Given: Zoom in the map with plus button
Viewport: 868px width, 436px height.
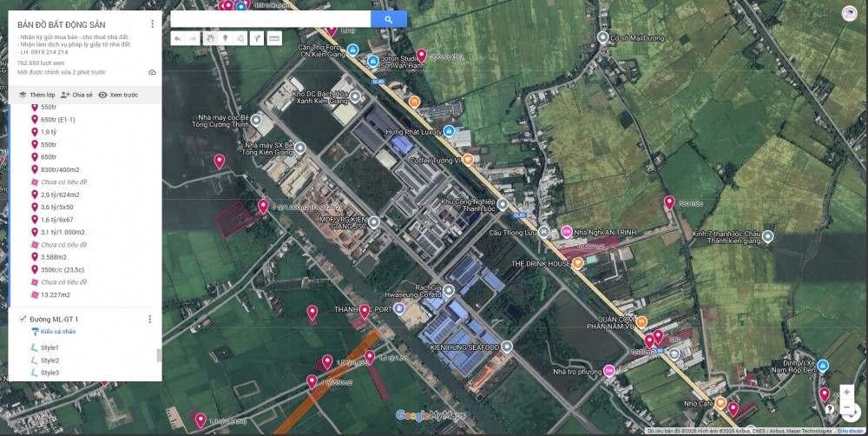Looking at the screenshot, I should [846, 392].
